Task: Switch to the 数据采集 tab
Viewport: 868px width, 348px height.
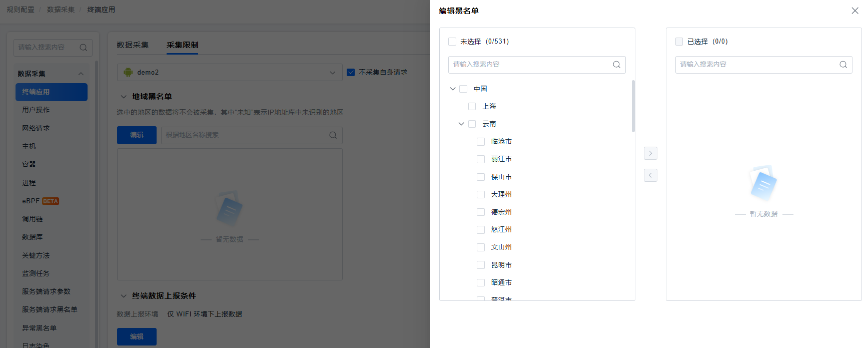Action: pyautogui.click(x=133, y=45)
